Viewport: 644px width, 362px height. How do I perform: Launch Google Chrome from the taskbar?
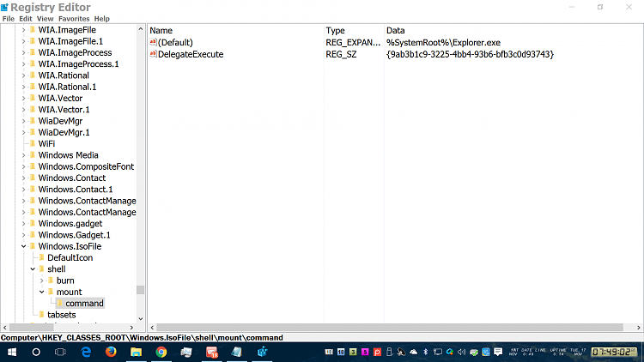[x=161, y=353]
